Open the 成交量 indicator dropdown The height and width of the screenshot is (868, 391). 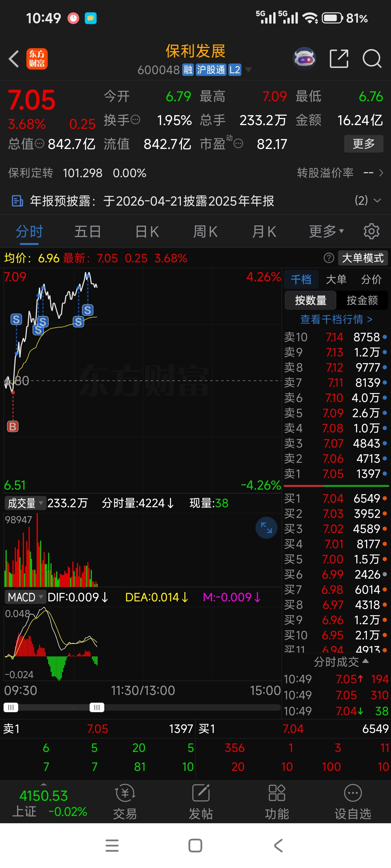click(25, 503)
